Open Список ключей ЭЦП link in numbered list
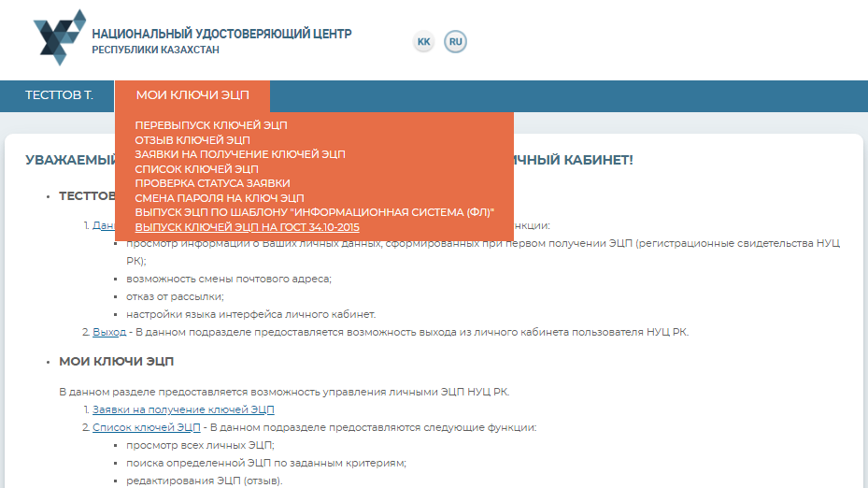This screenshot has width=868, height=488. [x=147, y=427]
